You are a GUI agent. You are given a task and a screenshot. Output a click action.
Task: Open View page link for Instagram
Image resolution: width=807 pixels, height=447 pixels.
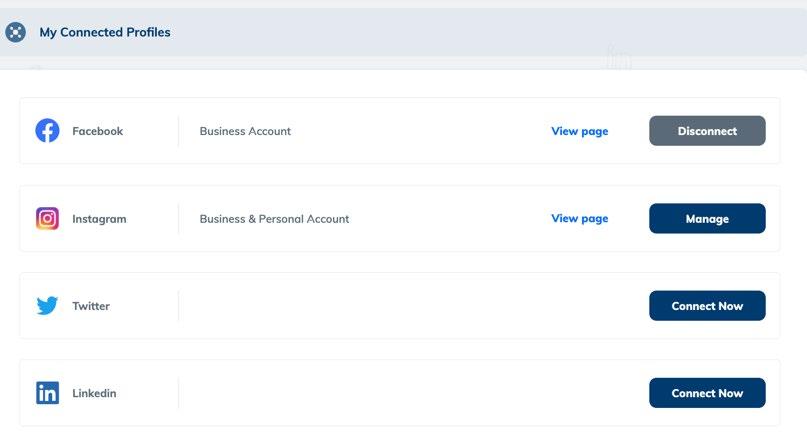pyautogui.click(x=579, y=218)
